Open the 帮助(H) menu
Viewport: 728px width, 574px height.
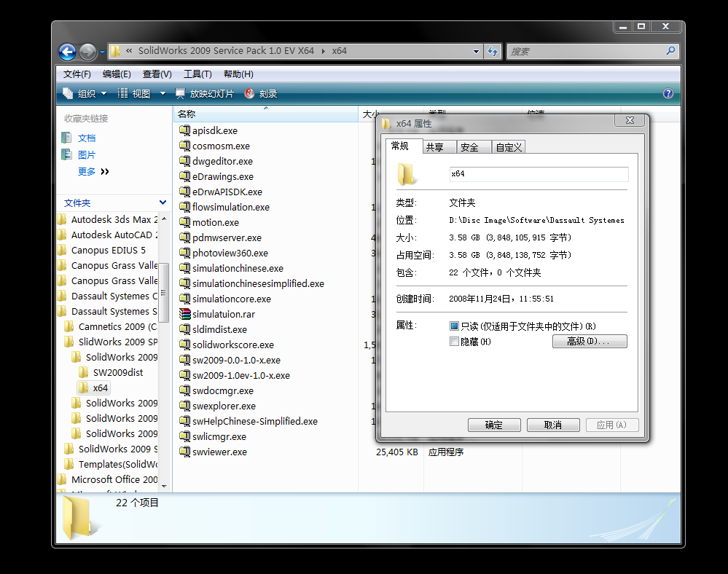(238, 74)
